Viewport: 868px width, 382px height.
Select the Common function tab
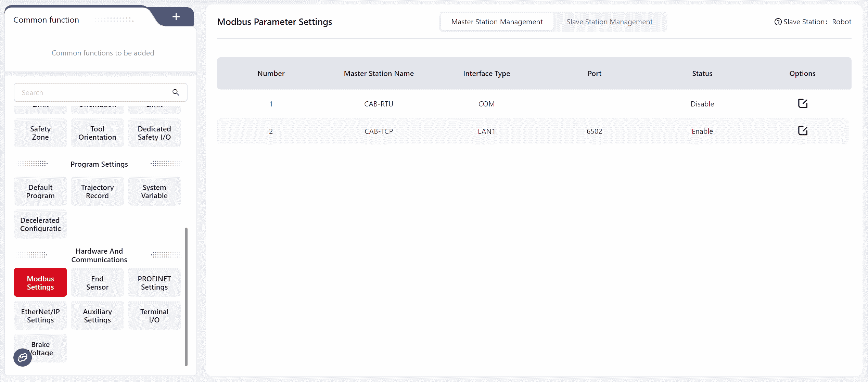(46, 20)
